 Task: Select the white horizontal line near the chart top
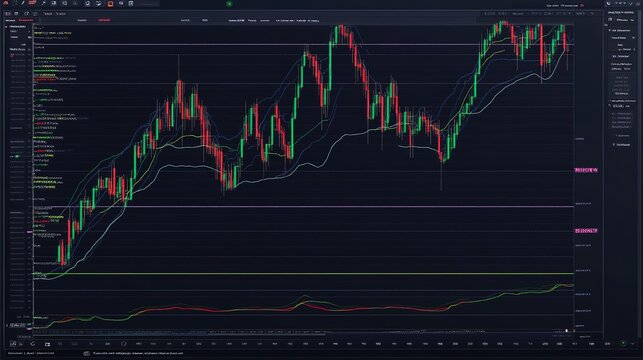pyautogui.click(x=303, y=44)
